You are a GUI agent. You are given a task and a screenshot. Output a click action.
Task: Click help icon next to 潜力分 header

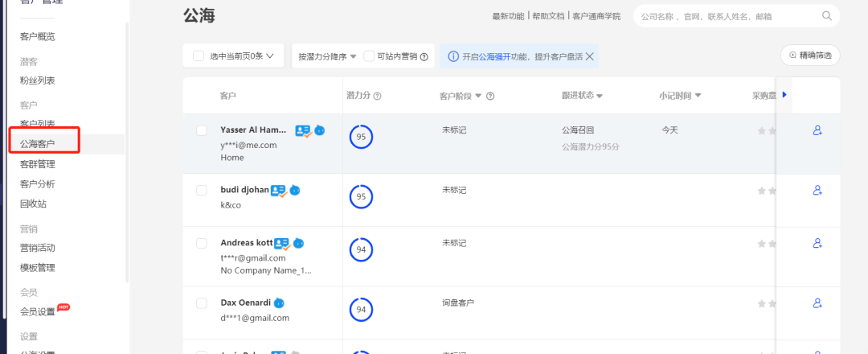point(378,96)
